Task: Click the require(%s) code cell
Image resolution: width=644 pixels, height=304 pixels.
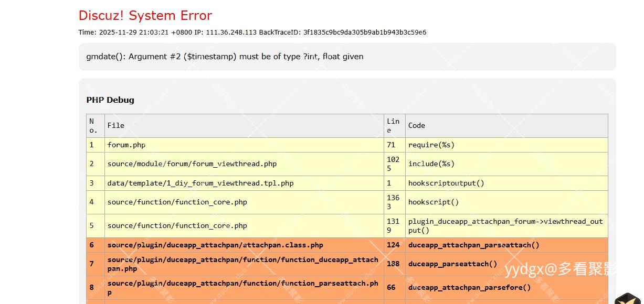Action: [x=431, y=145]
